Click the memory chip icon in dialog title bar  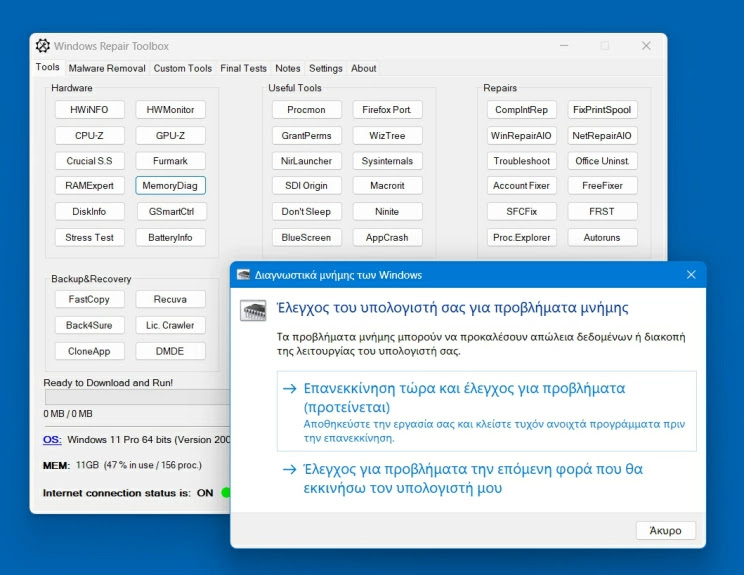[x=243, y=275]
